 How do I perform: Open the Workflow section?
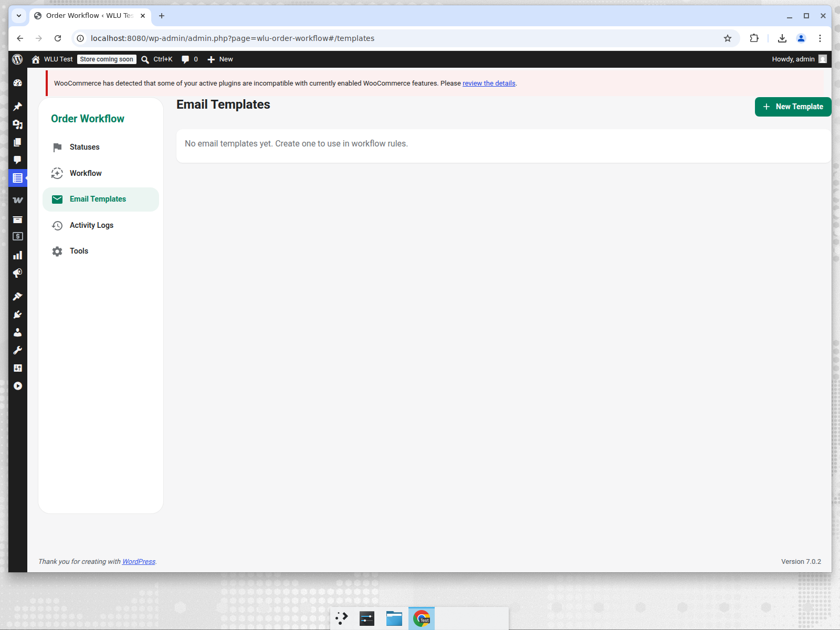click(x=101, y=173)
